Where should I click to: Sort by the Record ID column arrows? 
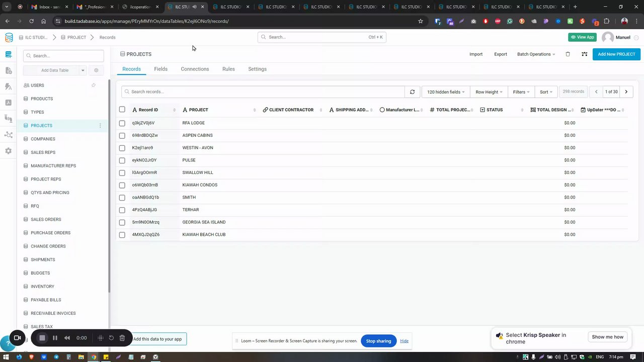pyautogui.click(x=174, y=110)
